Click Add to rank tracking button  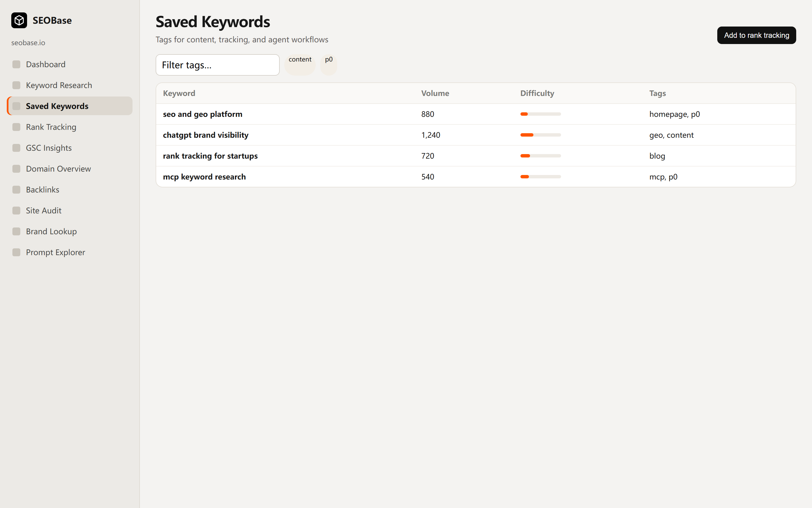click(756, 35)
